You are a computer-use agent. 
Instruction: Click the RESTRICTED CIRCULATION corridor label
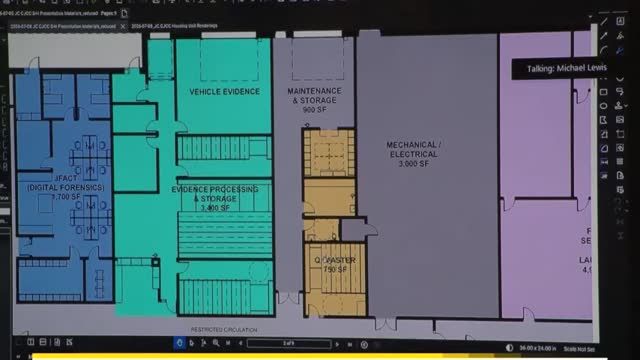click(224, 329)
